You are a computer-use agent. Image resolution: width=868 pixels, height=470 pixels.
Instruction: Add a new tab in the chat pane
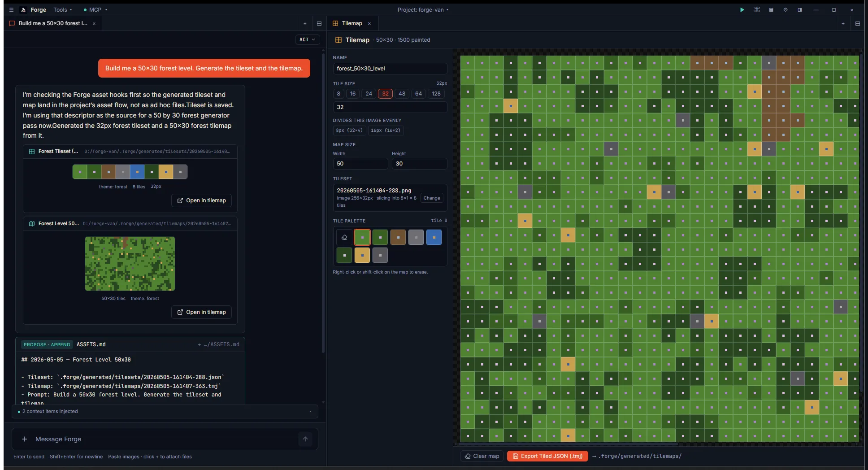point(305,23)
